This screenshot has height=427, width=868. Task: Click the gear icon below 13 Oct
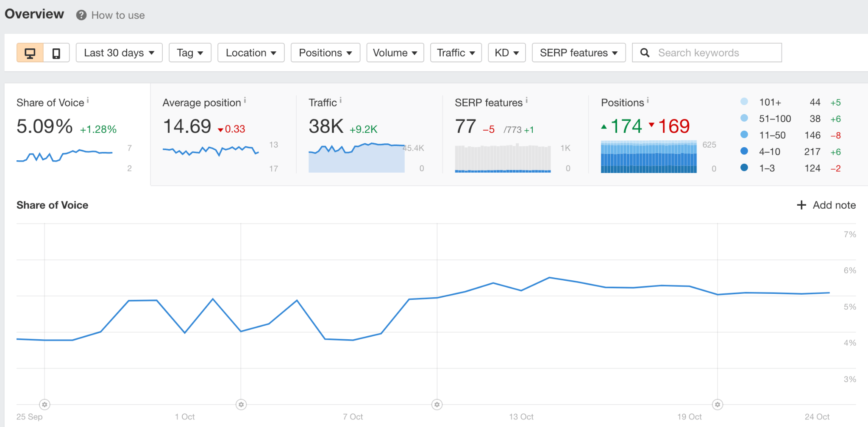click(437, 405)
